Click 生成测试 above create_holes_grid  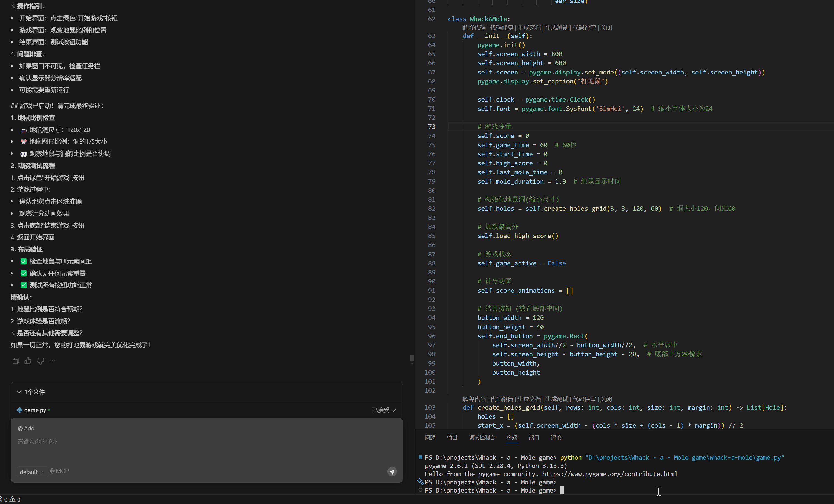point(557,399)
